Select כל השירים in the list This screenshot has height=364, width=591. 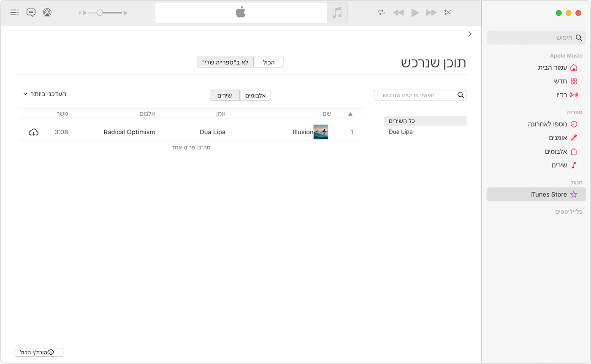tap(425, 121)
